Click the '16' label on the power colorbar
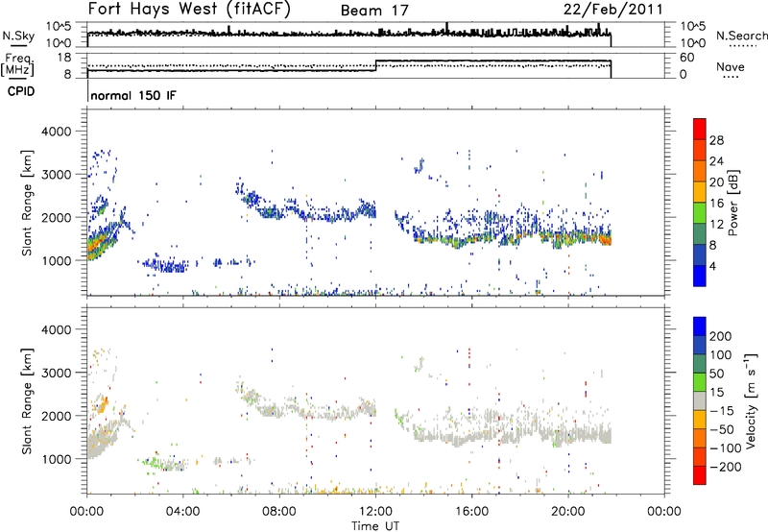 [x=716, y=204]
